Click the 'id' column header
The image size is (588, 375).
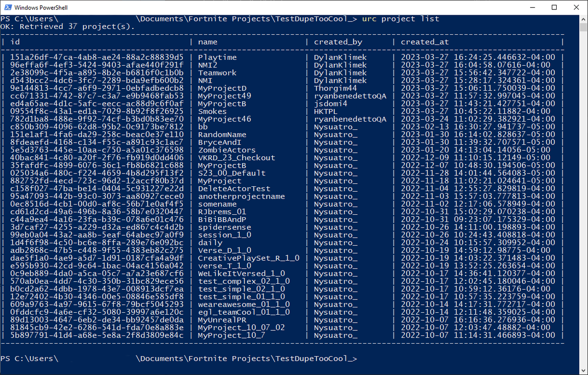(x=15, y=42)
